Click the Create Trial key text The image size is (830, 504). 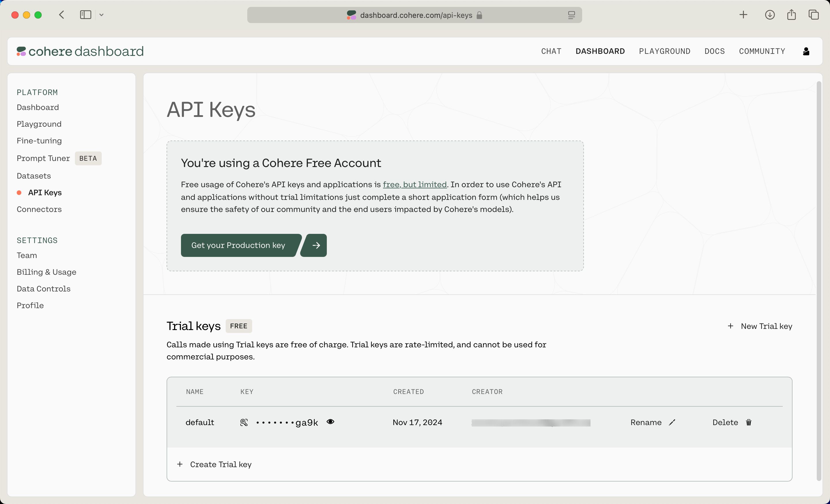coord(221,464)
